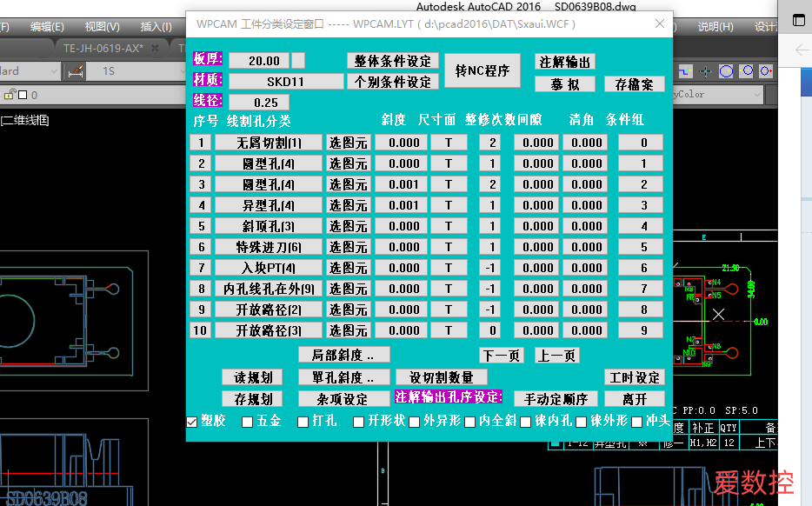Click the row 4 清角 value 0.000
Screen dimensions: 812x506
tap(585, 205)
